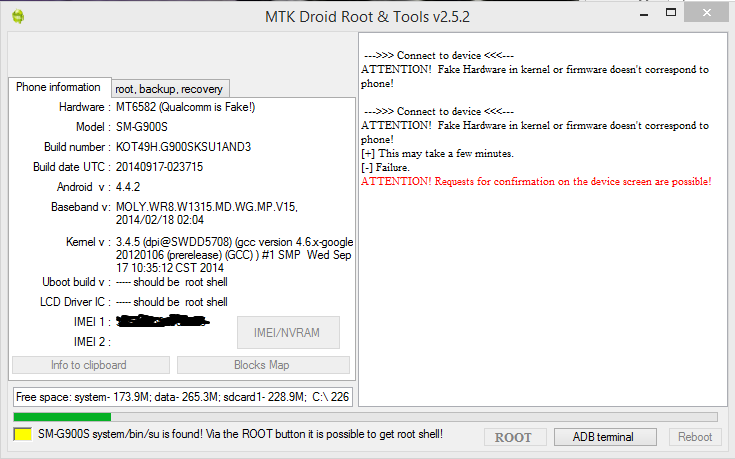This screenshot has width=735, height=459.
Task: Click the green Android icon in title bar
Action: click(18, 16)
